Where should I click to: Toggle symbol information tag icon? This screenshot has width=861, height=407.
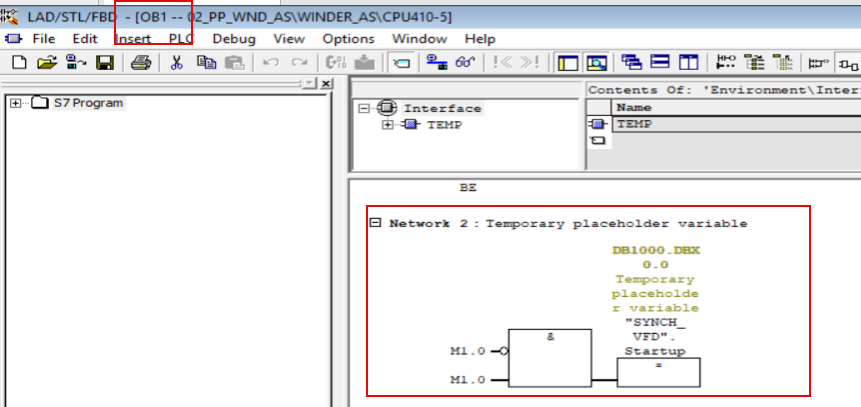click(x=401, y=63)
